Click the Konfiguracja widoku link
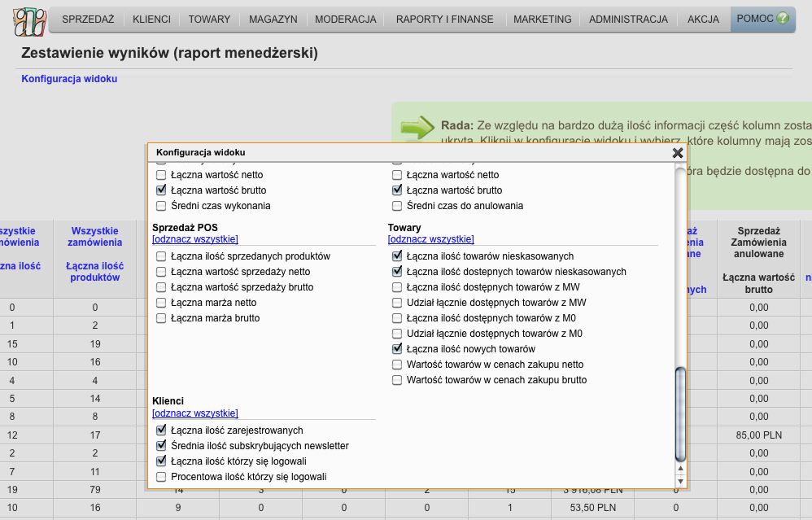Viewport: 812px width, 520px height. [69, 79]
